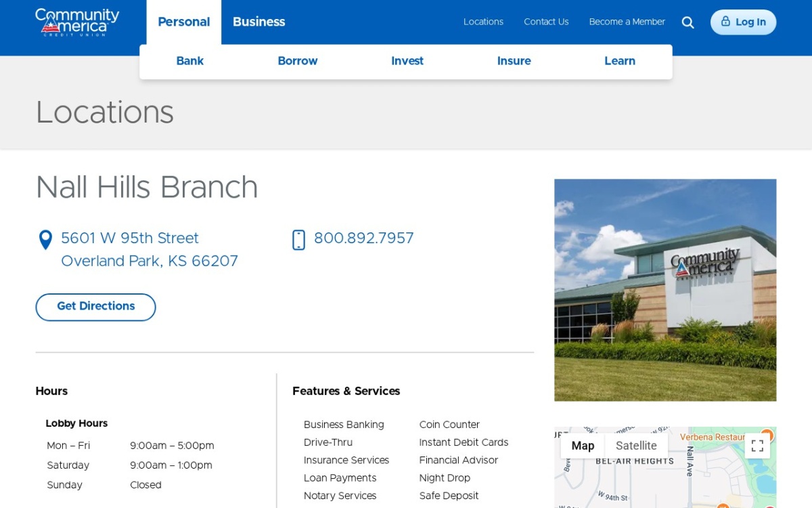The image size is (812, 508).
Task: Click the Nall Ave street label on map
Action: [690, 461]
